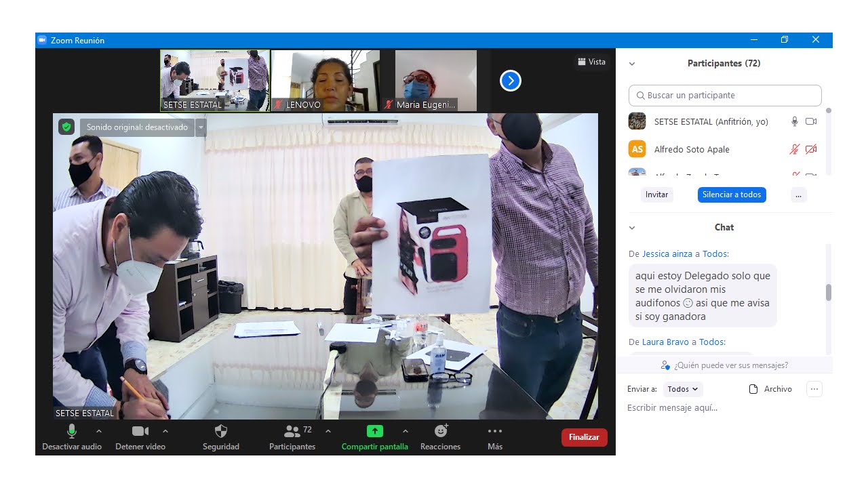Click SETSE ESTATAL microphone icon in list
Image resolution: width=868 pixels, height=488 pixels.
[795, 121]
